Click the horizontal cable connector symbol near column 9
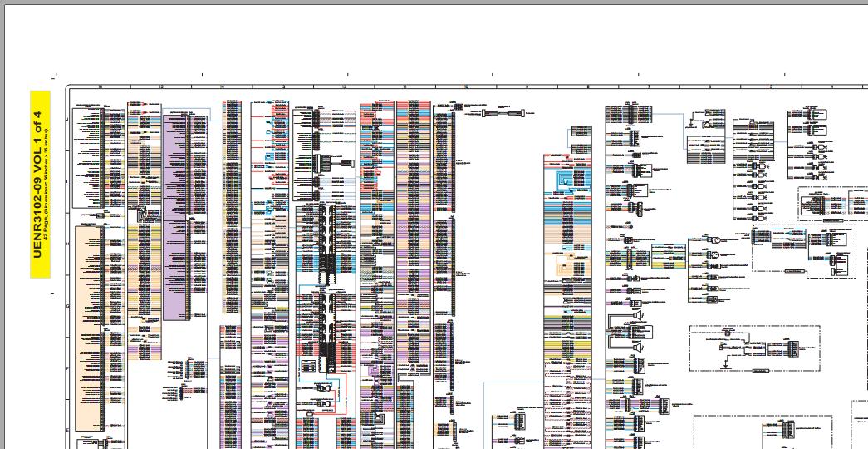 click(502, 113)
